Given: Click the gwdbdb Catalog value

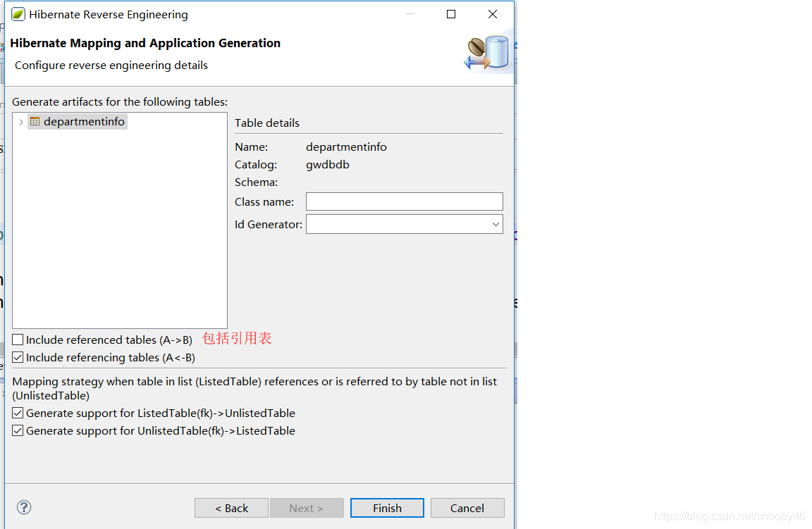Looking at the screenshot, I should 328,165.
